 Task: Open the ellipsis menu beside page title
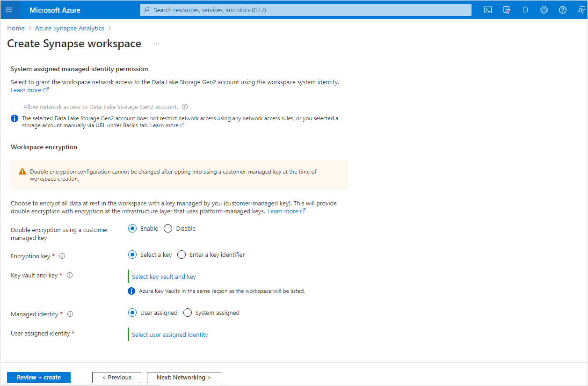[x=156, y=44]
